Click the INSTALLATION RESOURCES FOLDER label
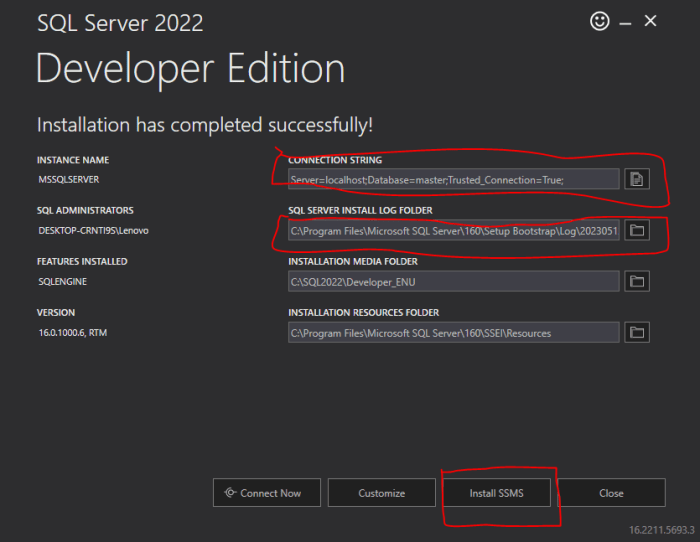 point(363,313)
